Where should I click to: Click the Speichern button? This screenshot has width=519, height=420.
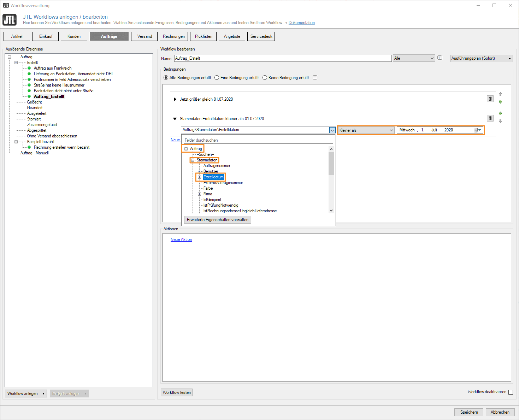point(469,412)
